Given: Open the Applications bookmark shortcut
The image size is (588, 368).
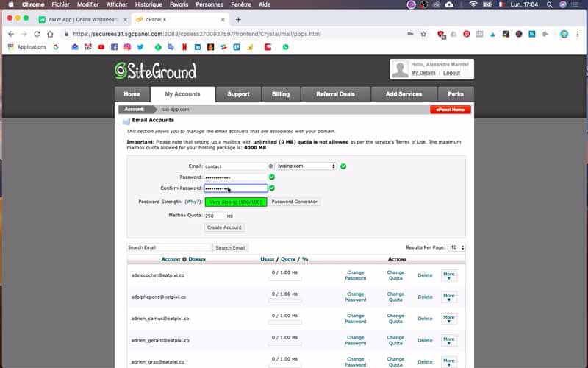Looking at the screenshot, I should (26, 47).
